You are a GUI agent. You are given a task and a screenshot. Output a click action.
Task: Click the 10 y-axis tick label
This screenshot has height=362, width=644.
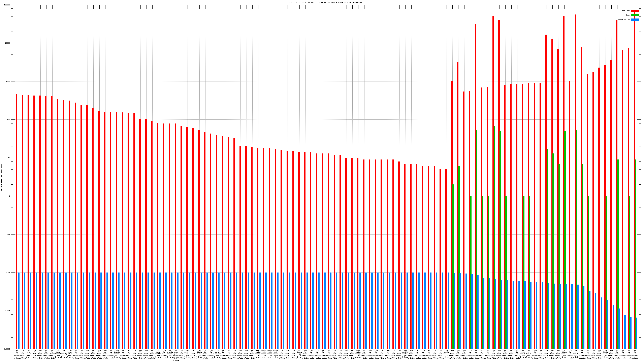[x=9, y=158]
